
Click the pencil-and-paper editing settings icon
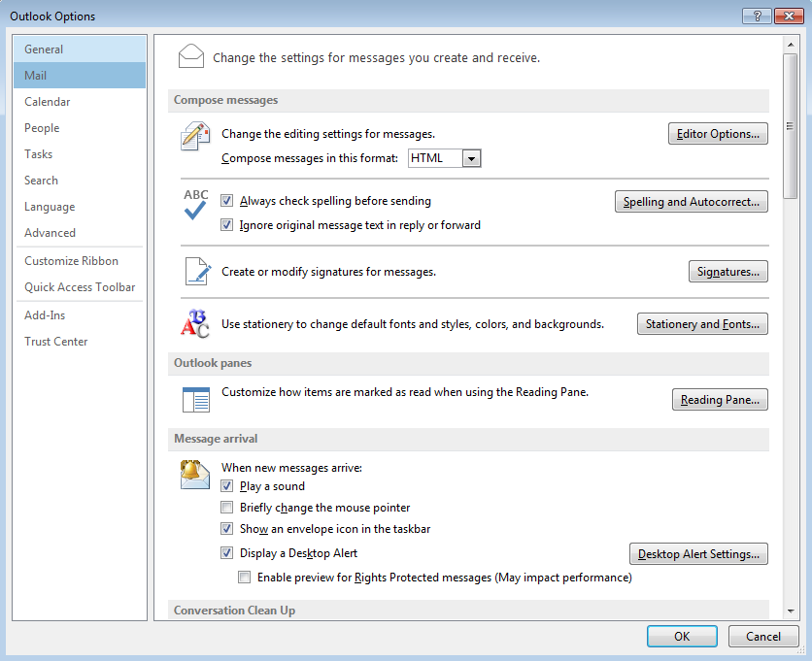point(195,136)
